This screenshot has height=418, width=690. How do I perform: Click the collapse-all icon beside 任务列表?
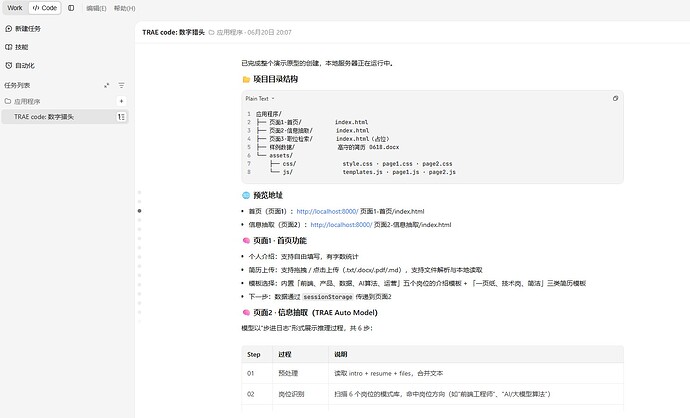pyautogui.click(x=106, y=85)
